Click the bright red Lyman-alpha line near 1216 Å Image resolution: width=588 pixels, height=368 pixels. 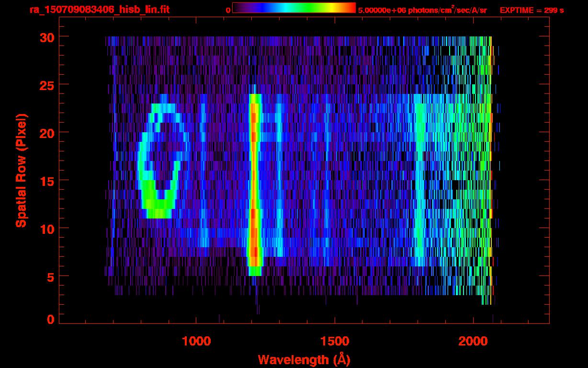[255, 184]
